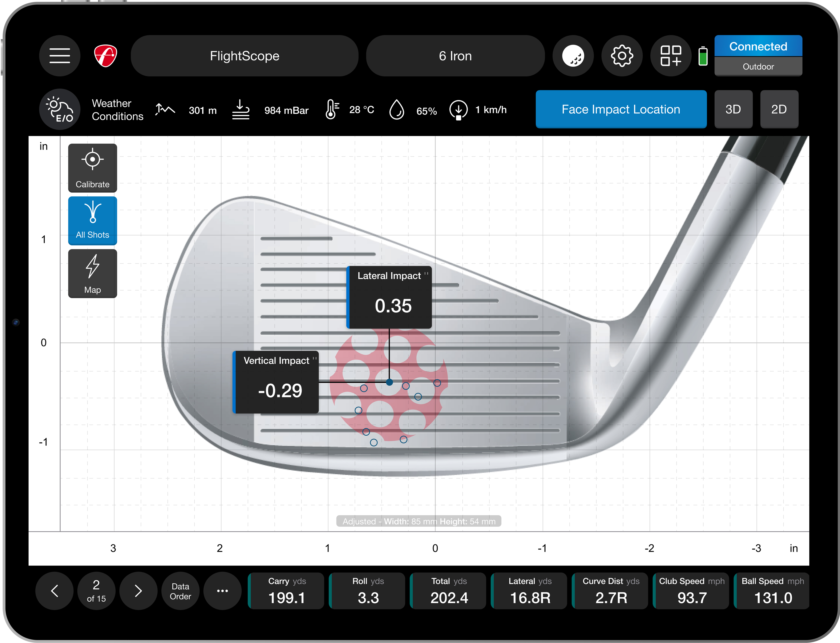
Task: Click the Outdoor mode label
Action: 758,67
